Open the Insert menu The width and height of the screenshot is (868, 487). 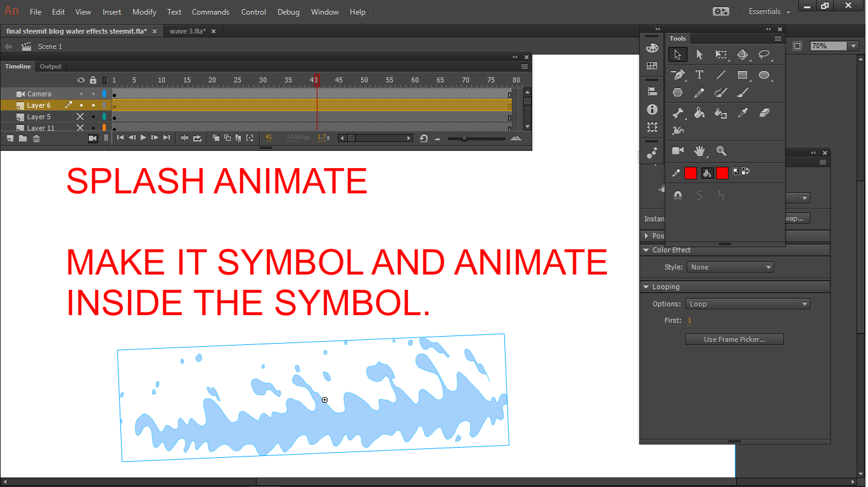[x=112, y=12]
